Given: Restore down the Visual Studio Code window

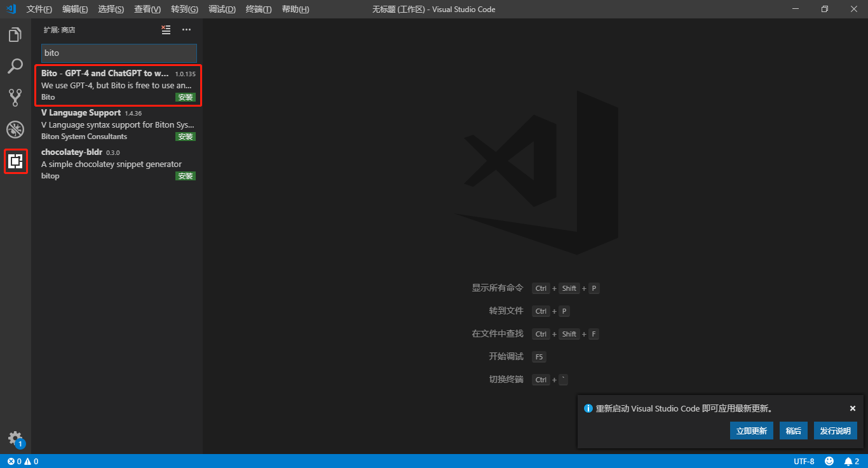Looking at the screenshot, I should 825,9.
